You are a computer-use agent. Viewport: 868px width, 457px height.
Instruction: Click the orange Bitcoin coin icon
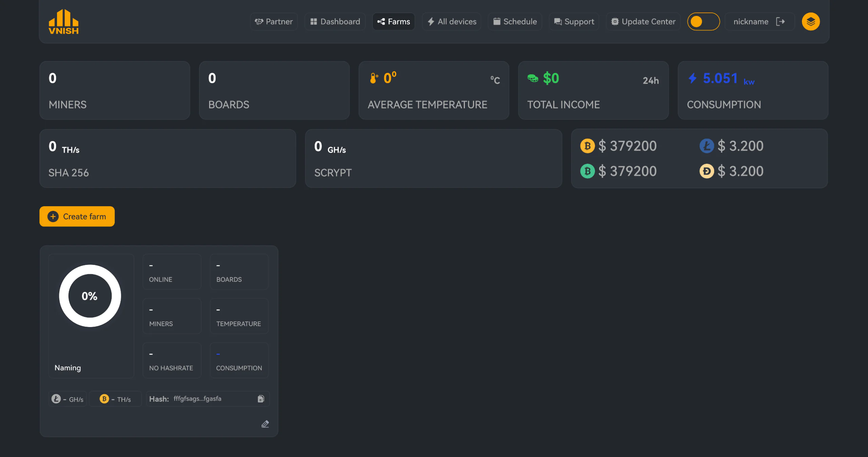(587, 146)
